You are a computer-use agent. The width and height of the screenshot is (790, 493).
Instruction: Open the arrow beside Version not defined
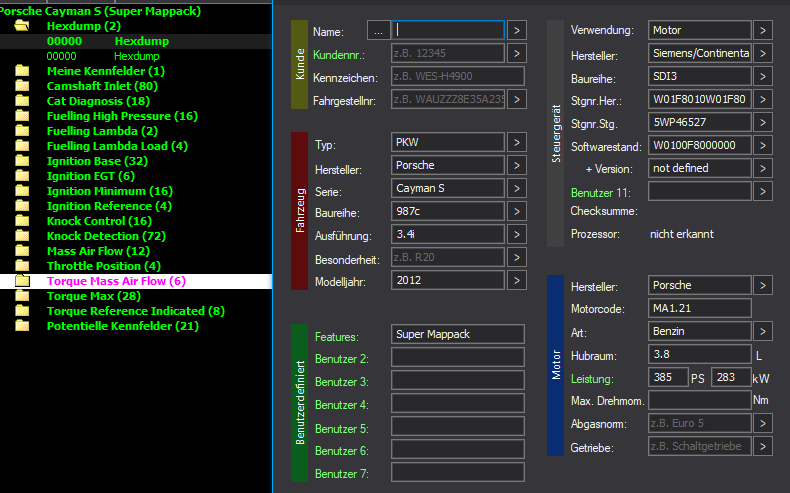(x=763, y=168)
